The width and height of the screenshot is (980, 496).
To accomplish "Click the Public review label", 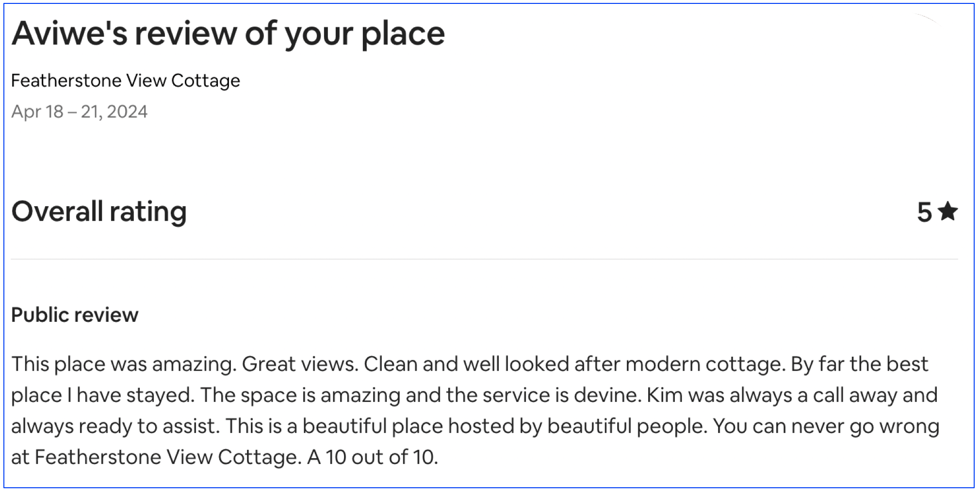I will point(75,315).
